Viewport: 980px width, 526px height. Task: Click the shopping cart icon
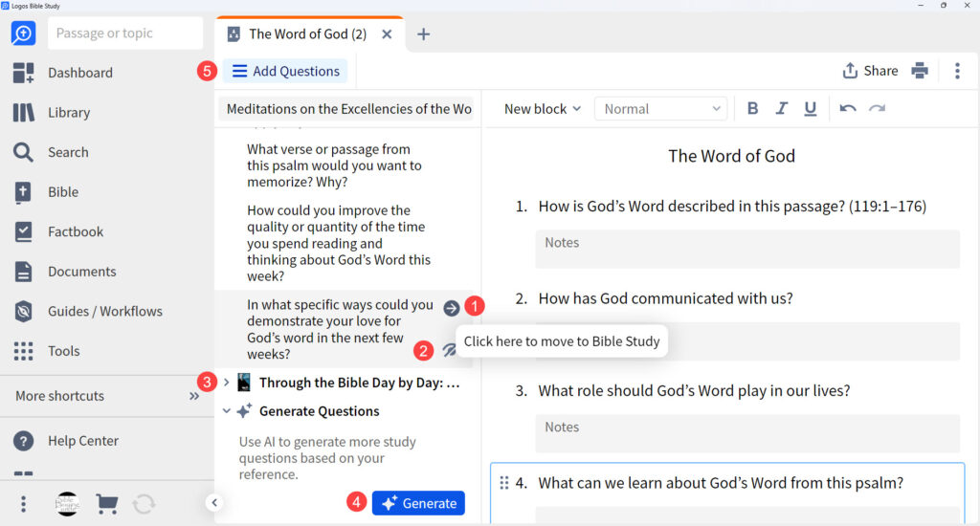coord(107,503)
